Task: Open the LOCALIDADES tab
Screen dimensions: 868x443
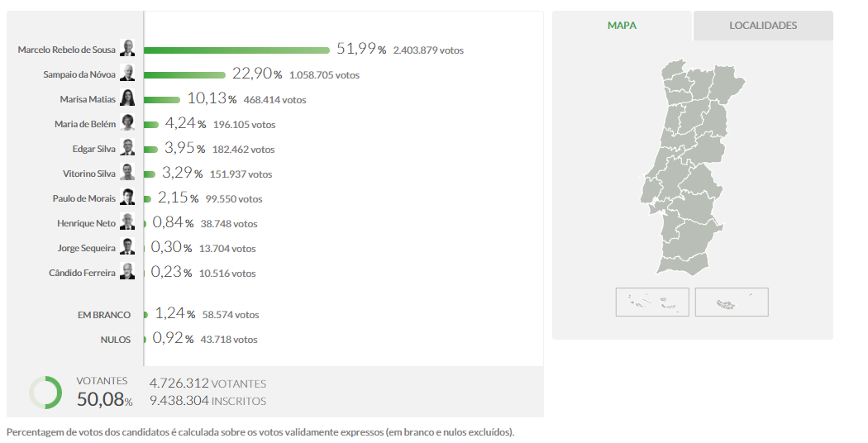Action: pyautogui.click(x=762, y=26)
